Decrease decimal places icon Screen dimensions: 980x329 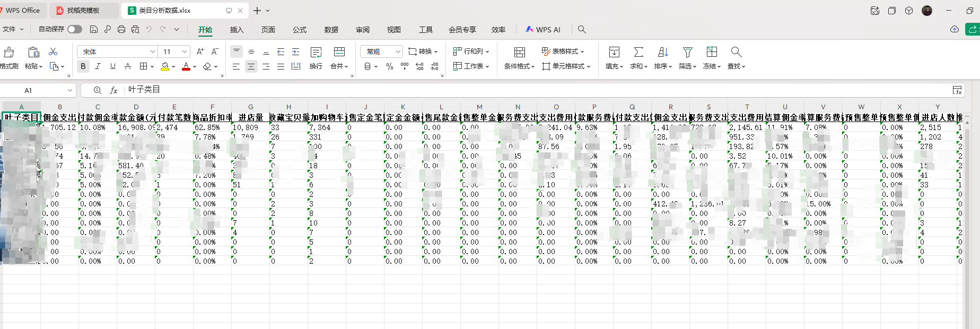click(x=434, y=66)
